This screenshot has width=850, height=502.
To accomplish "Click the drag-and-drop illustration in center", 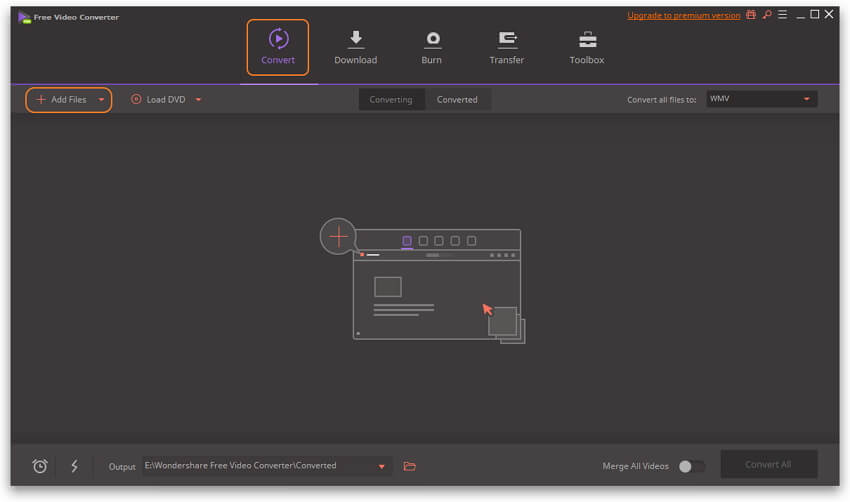I will pos(422,281).
